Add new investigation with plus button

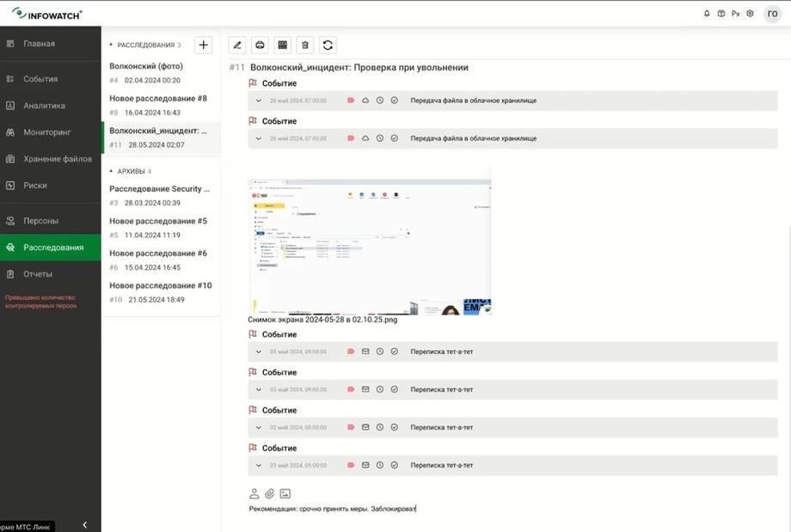coord(203,45)
